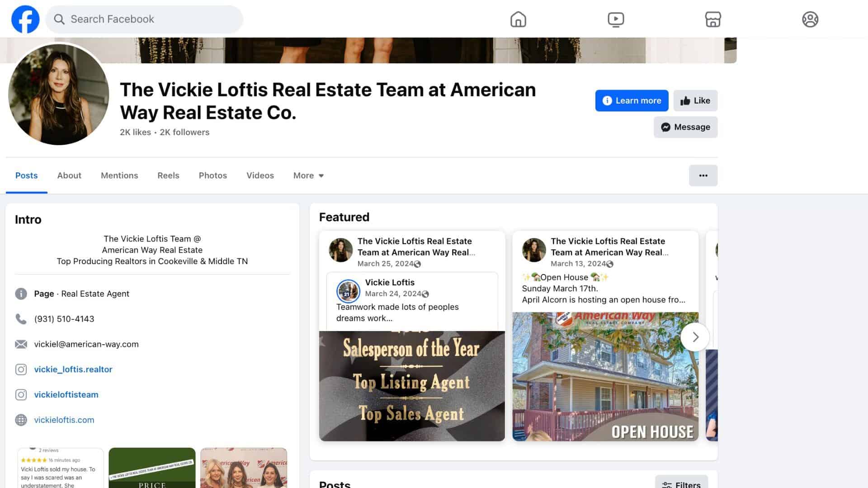The height and width of the screenshot is (488, 868).
Task: Click the 2K likes count
Action: (x=135, y=132)
